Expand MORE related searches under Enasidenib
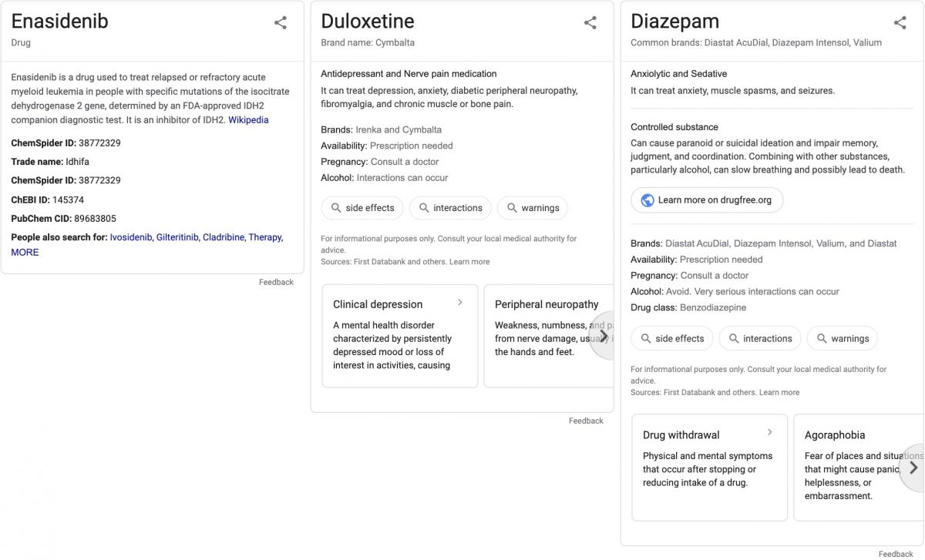Viewport: 925px width, 560px height. [x=25, y=253]
